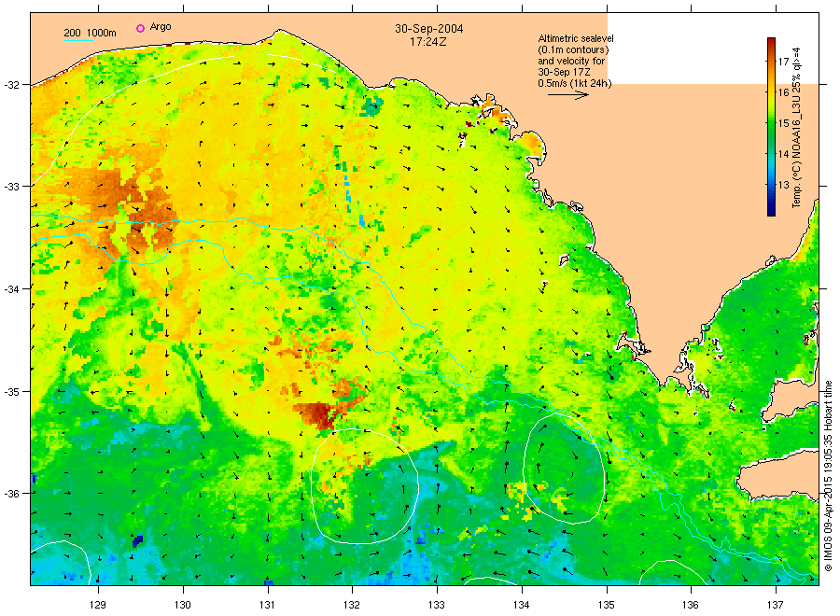Image resolution: width=840 pixels, height=616 pixels.
Task: Click the '16' tick on color bar
Action: [783, 92]
